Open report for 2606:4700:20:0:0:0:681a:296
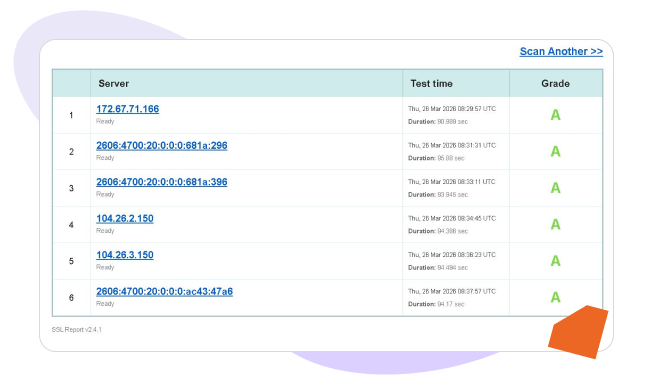Viewport: 652px width, 391px height. point(162,146)
